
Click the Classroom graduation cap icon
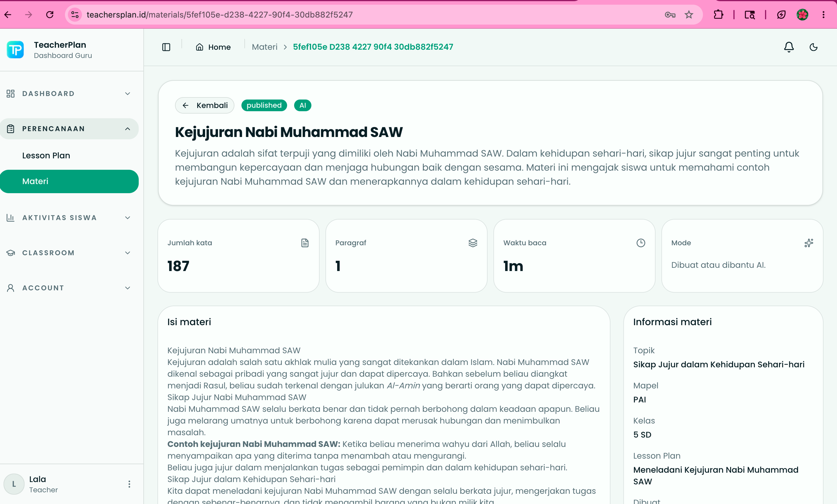11,253
